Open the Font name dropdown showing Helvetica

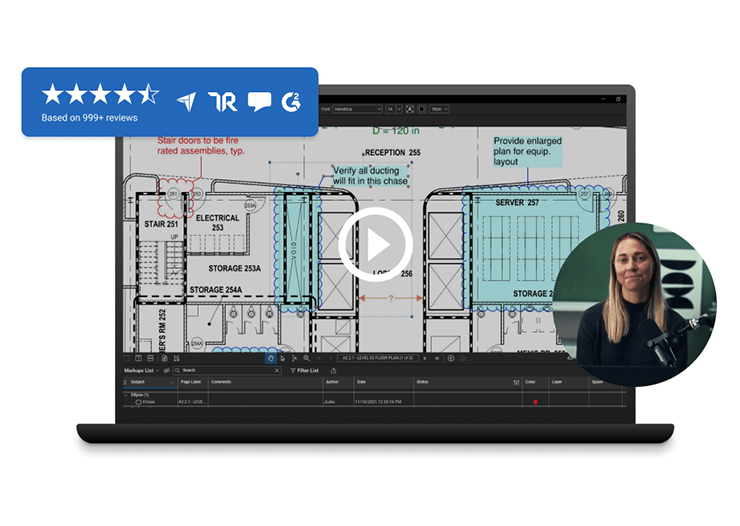[357, 108]
